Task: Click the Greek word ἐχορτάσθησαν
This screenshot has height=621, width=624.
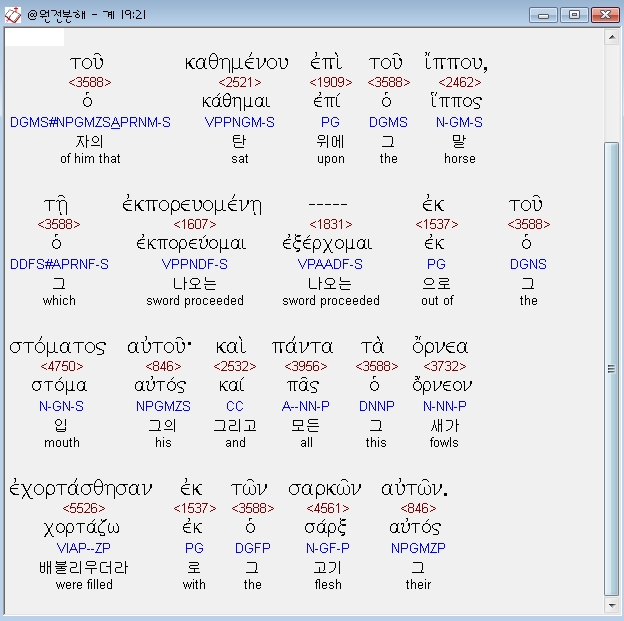Action: pos(81,489)
